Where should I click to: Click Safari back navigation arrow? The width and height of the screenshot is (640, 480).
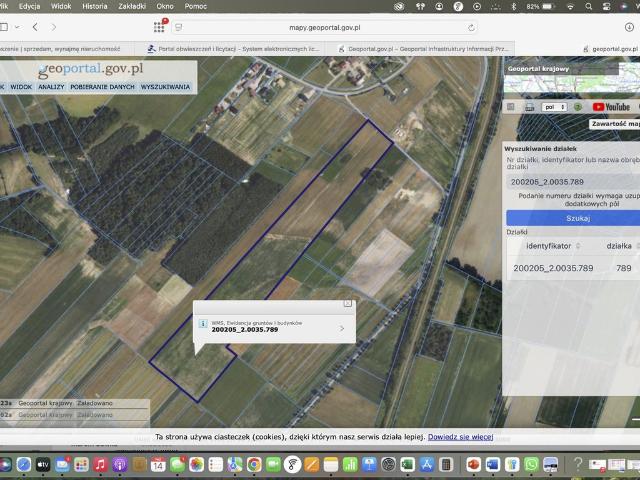pos(36,27)
